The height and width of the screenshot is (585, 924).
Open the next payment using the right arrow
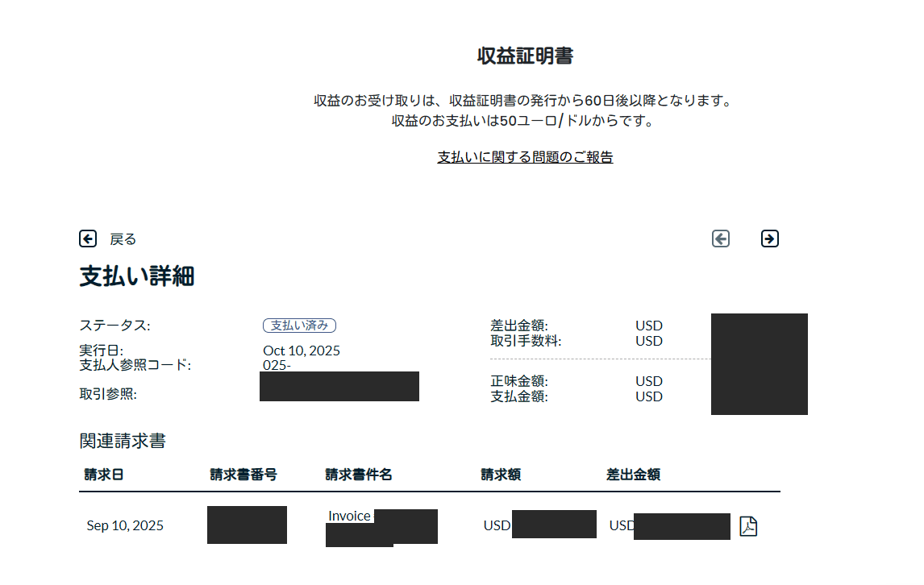pyautogui.click(x=770, y=239)
